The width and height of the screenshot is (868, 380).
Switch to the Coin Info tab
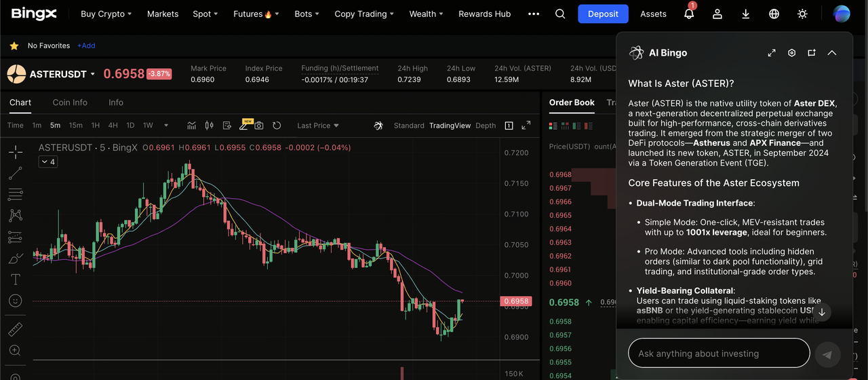pyautogui.click(x=70, y=102)
